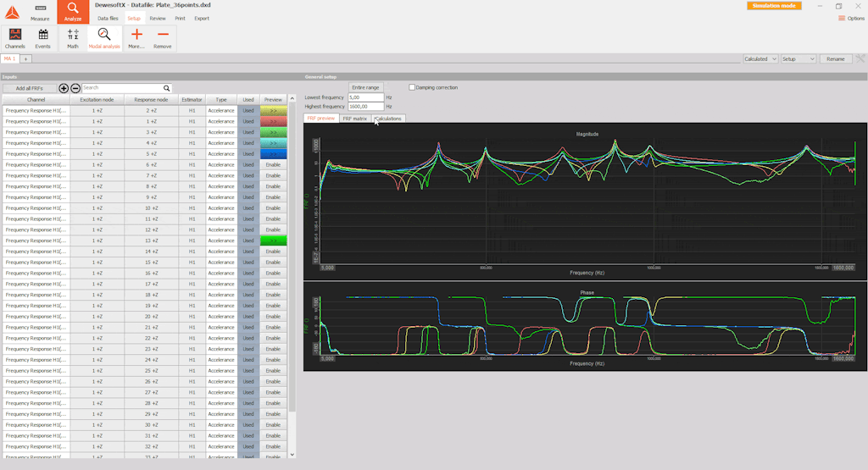The image size is (868, 470).
Task: Open the Measure mode
Action: [x=40, y=12]
